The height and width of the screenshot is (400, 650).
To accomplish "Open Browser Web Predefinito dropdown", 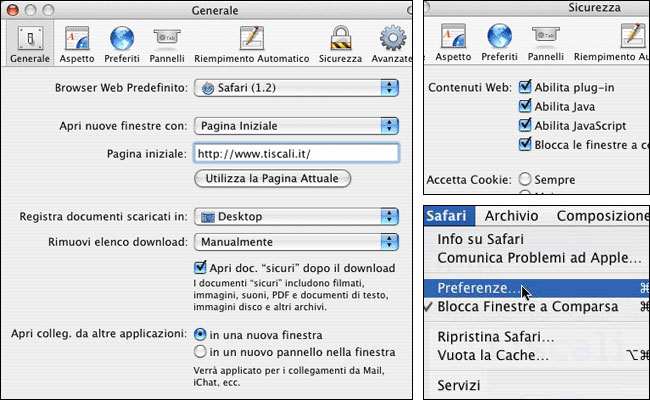I will point(296,88).
